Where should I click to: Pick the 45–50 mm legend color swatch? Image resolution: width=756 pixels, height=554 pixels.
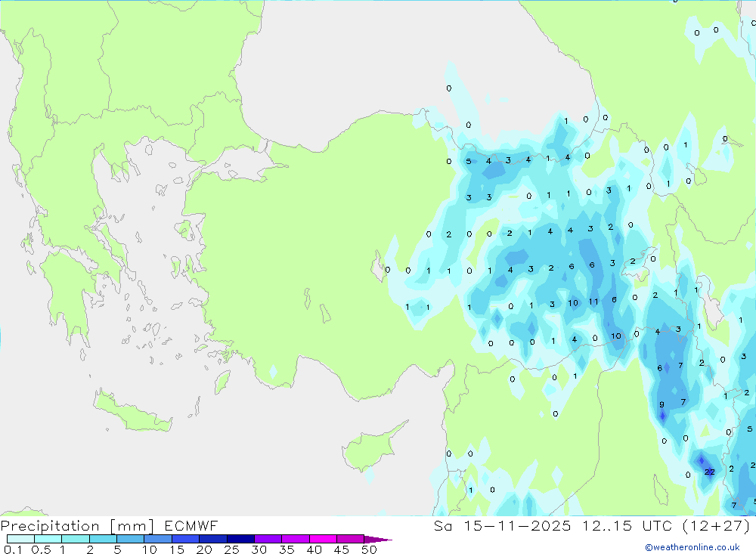[x=351, y=539]
